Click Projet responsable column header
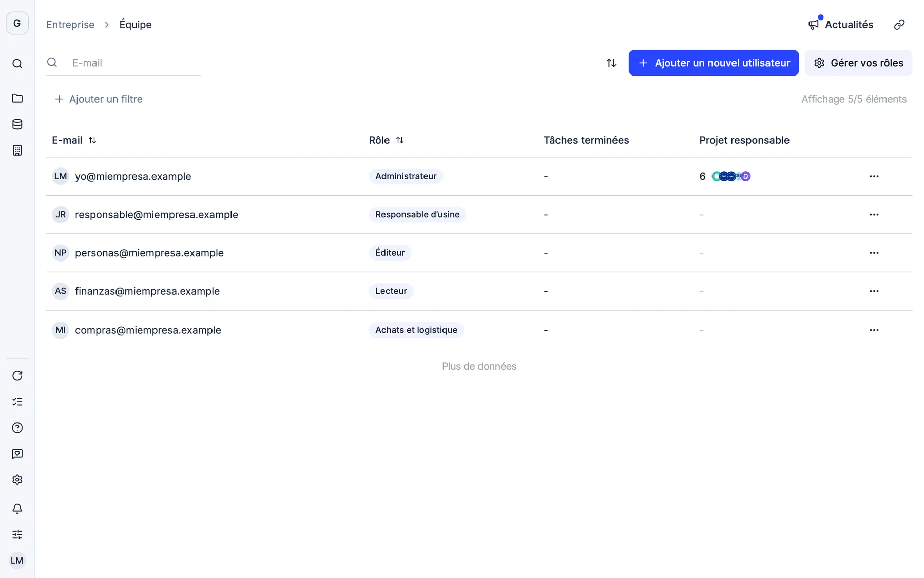 [x=744, y=140]
